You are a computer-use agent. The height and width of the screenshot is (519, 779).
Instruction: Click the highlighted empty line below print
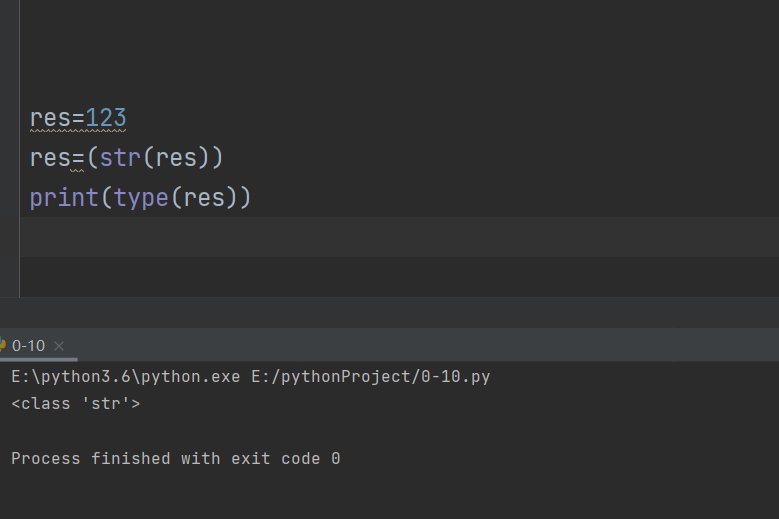400,238
